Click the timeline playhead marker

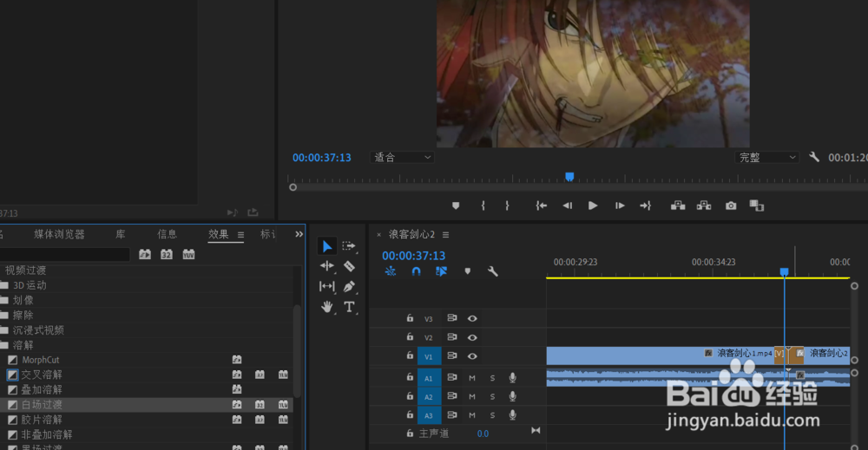click(x=784, y=271)
